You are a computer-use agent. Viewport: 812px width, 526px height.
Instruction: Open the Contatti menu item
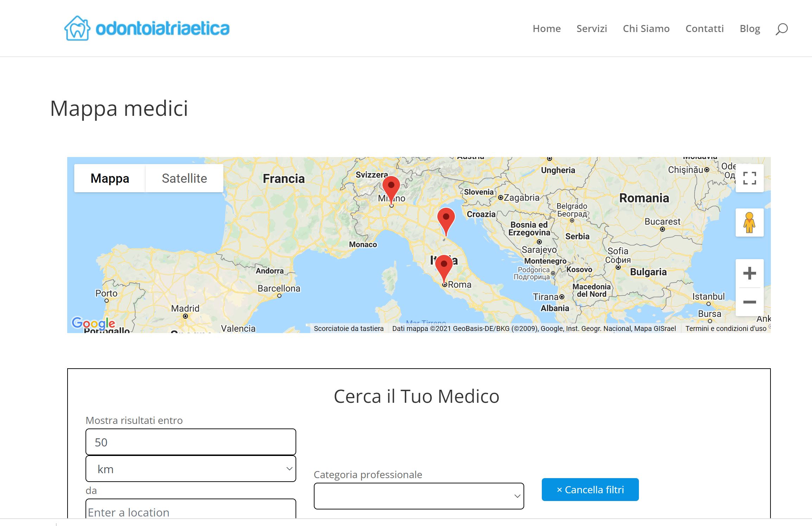coord(705,29)
